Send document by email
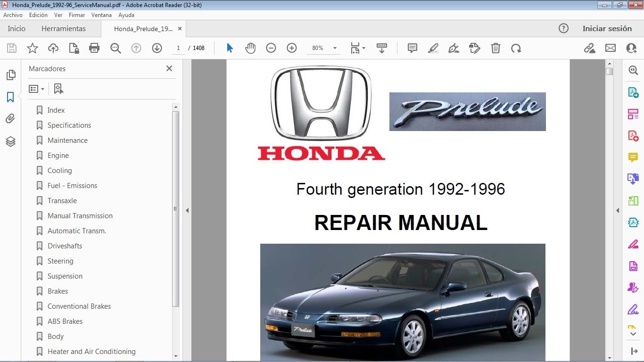The width and height of the screenshot is (644, 362). [610, 48]
